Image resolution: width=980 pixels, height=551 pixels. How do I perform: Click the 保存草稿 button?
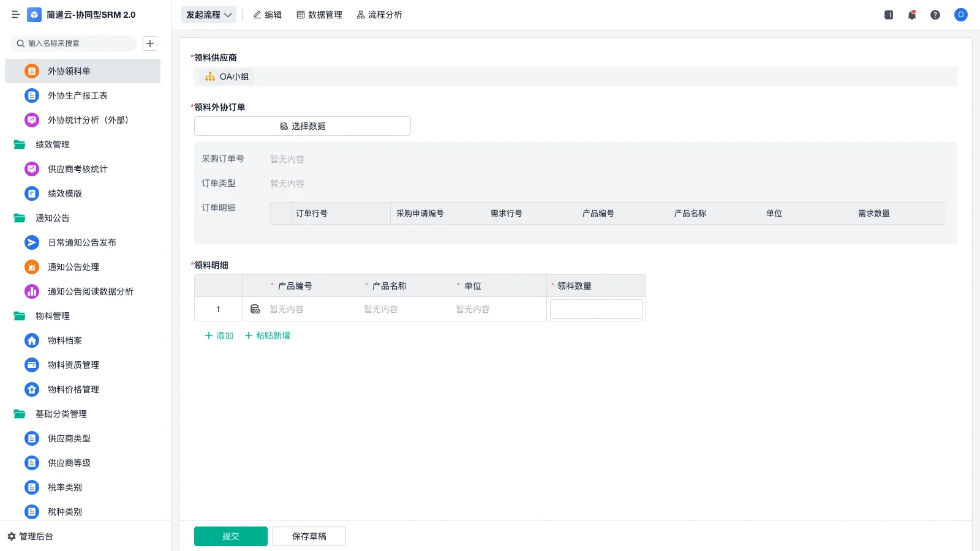click(309, 536)
